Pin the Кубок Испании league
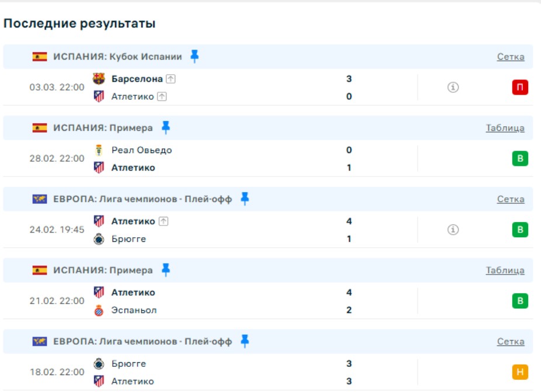Viewport: 541px width, 392px height. click(195, 56)
